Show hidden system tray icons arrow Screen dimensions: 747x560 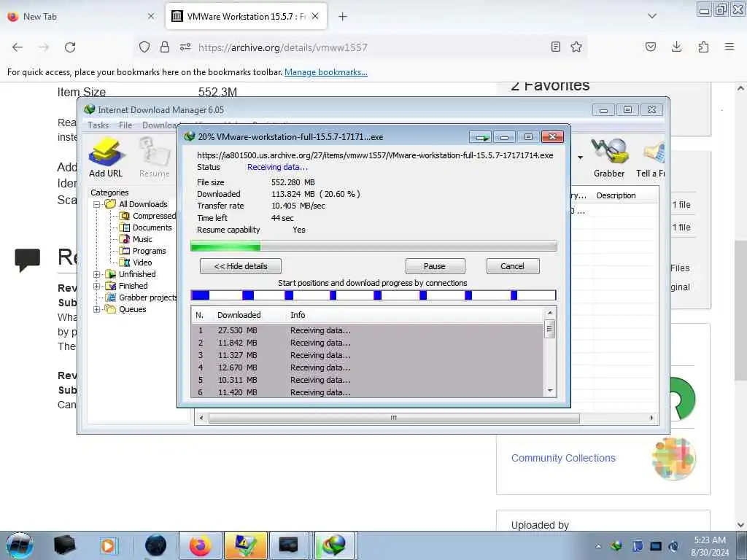598,546
